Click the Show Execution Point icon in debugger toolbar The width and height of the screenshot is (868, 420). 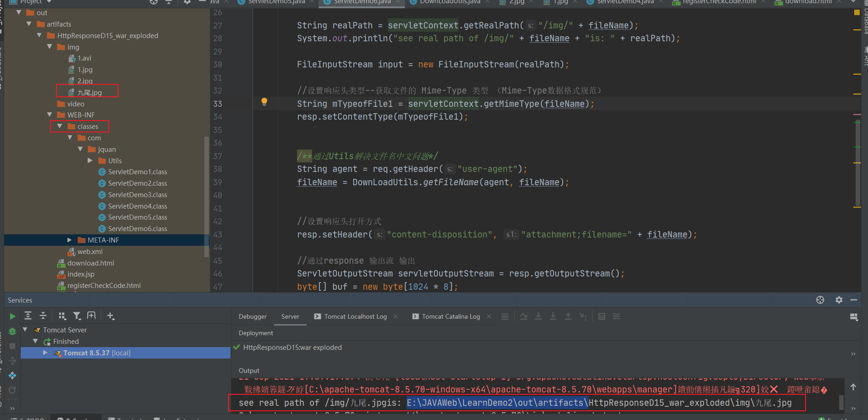click(524, 316)
